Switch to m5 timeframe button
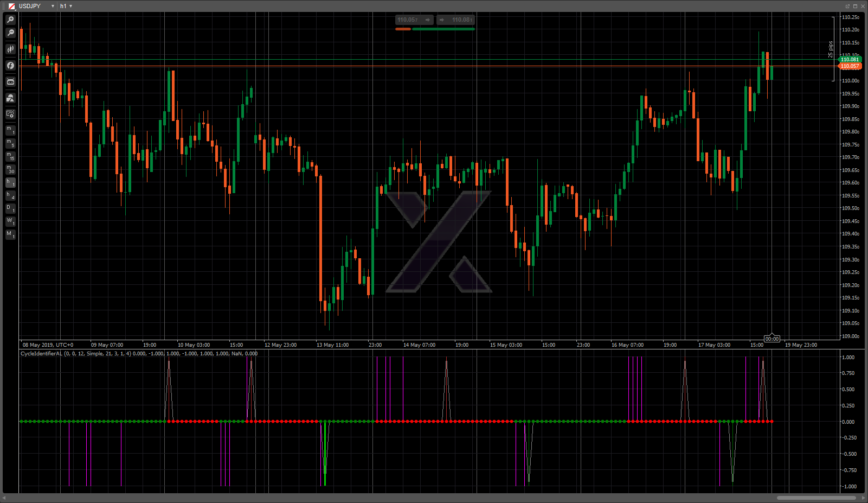The width and height of the screenshot is (868, 503). click(10, 143)
